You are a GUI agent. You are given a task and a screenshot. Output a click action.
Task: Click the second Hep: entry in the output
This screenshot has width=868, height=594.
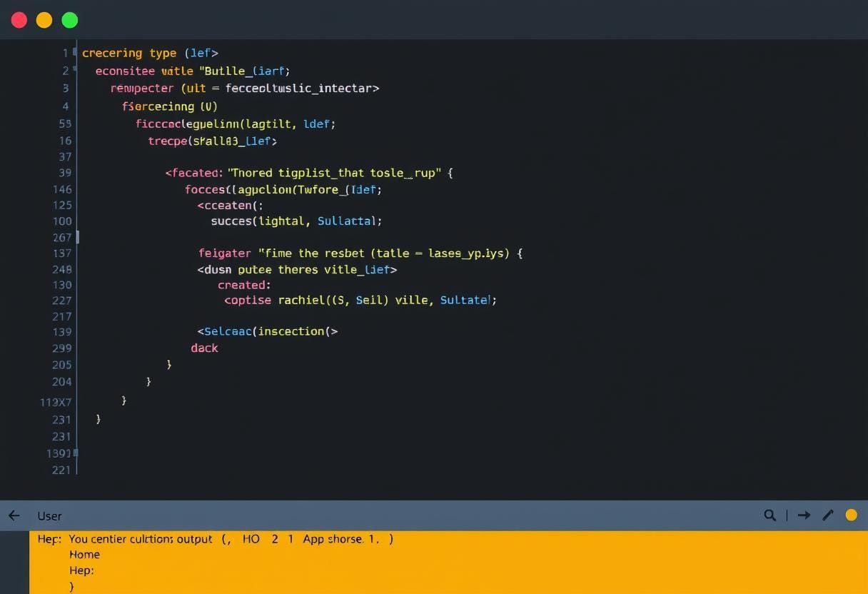81,570
